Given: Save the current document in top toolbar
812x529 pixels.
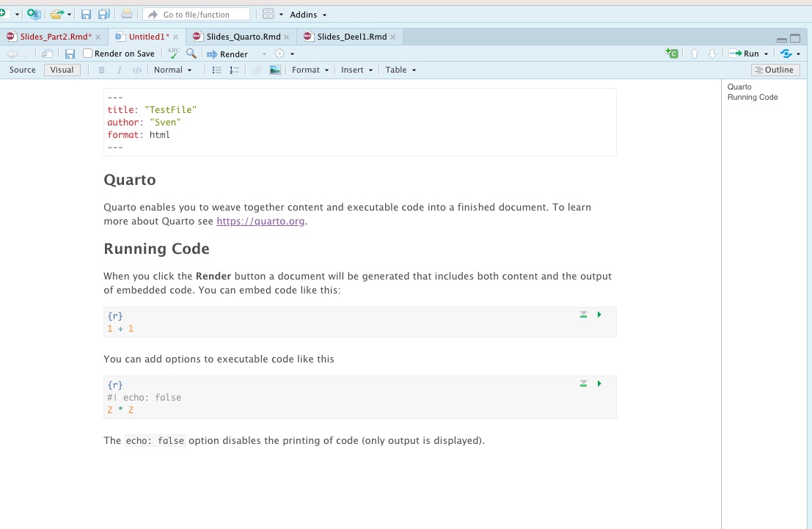Looking at the screenshot, I should pos(86,15).
